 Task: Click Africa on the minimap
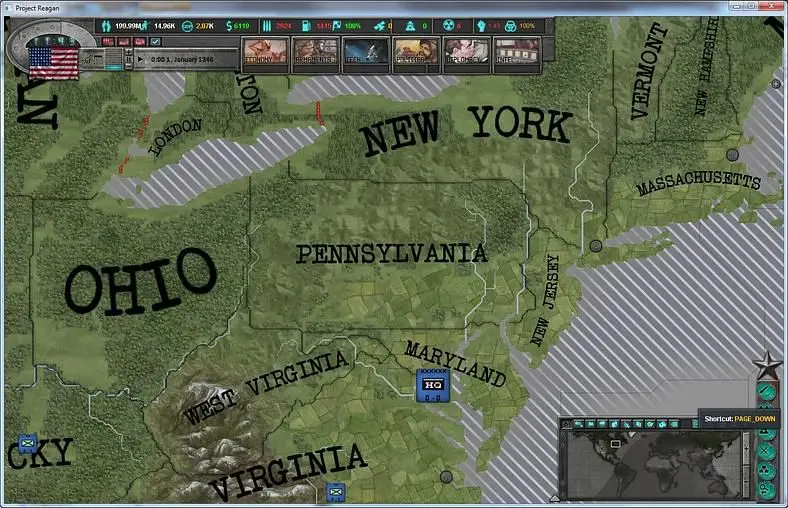(664, 472)
